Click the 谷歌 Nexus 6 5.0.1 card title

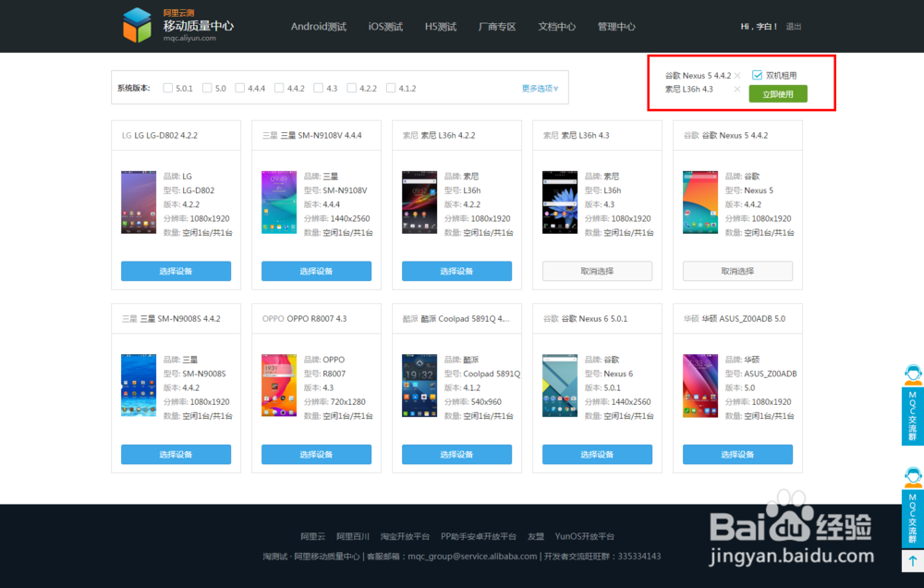(585, 318)
